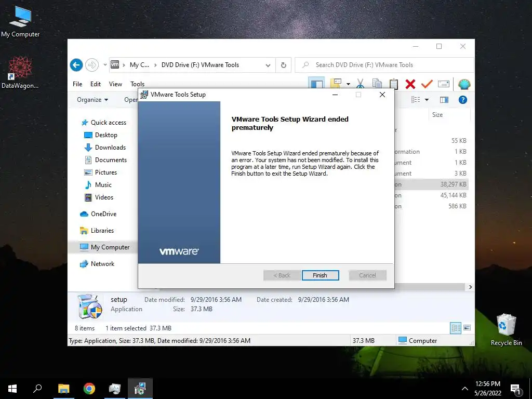The image size is (532, 399).
Task: Open recent locations dropdown chevron
Action: (105, 65)
